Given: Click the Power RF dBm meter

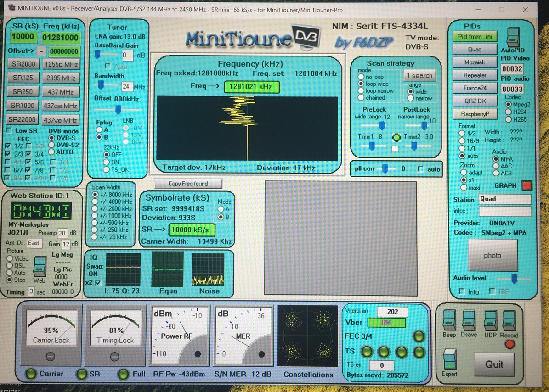Looking at the screenshot, I should pos(180,336).
